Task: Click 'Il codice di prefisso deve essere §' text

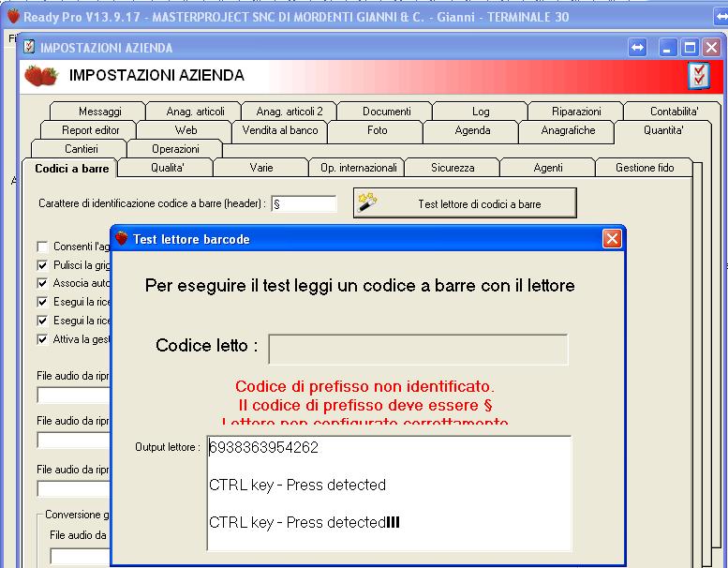Action: pyautogui.click(x=365, y=405)
